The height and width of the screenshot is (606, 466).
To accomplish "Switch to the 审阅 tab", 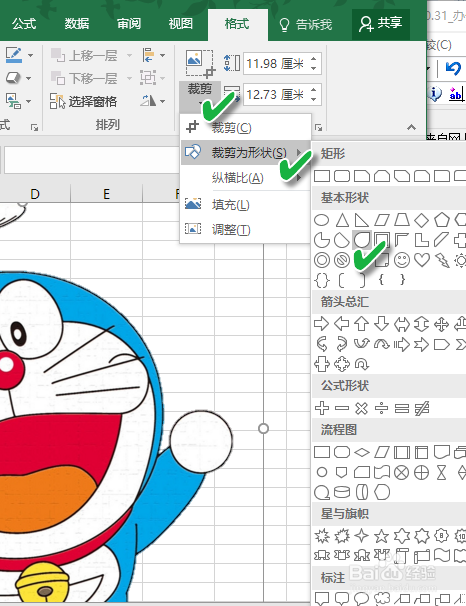I will pyautogui.click(x=129, y=24).
